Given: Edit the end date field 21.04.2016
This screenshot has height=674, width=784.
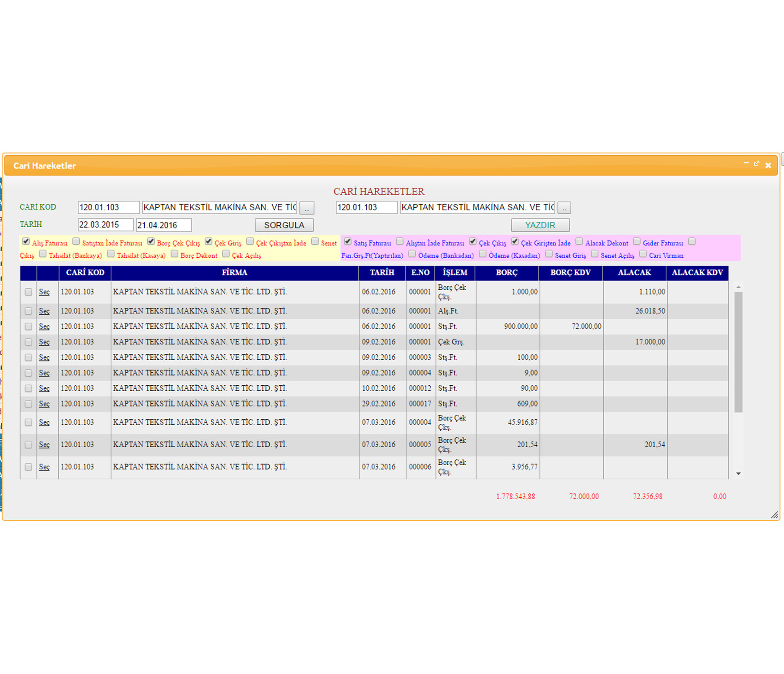Looking at the screenshot, I should click(164, 225).
